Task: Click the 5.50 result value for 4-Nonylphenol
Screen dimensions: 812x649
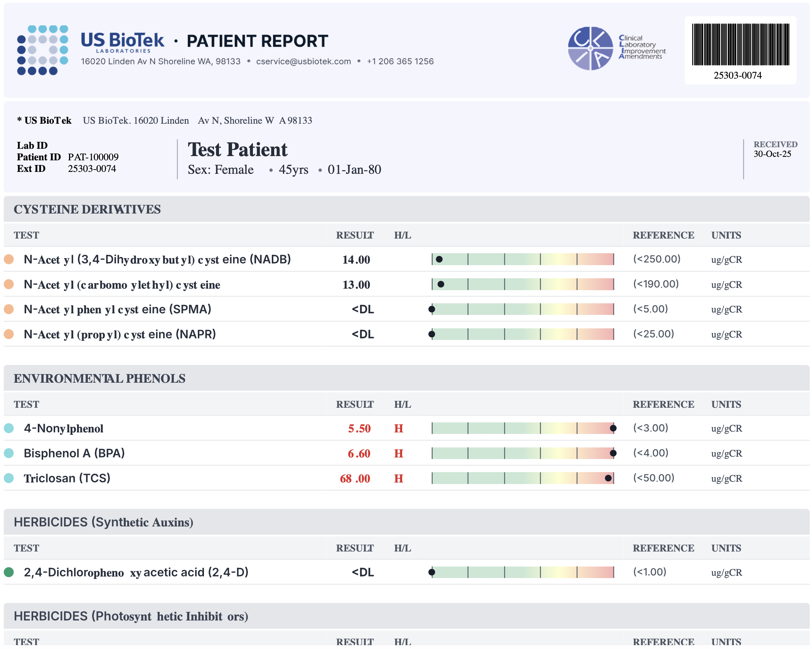Action: click(359, 429)
